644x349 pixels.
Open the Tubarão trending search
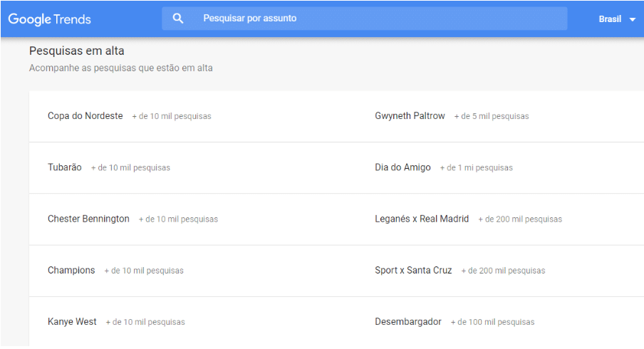coord(65,167)
